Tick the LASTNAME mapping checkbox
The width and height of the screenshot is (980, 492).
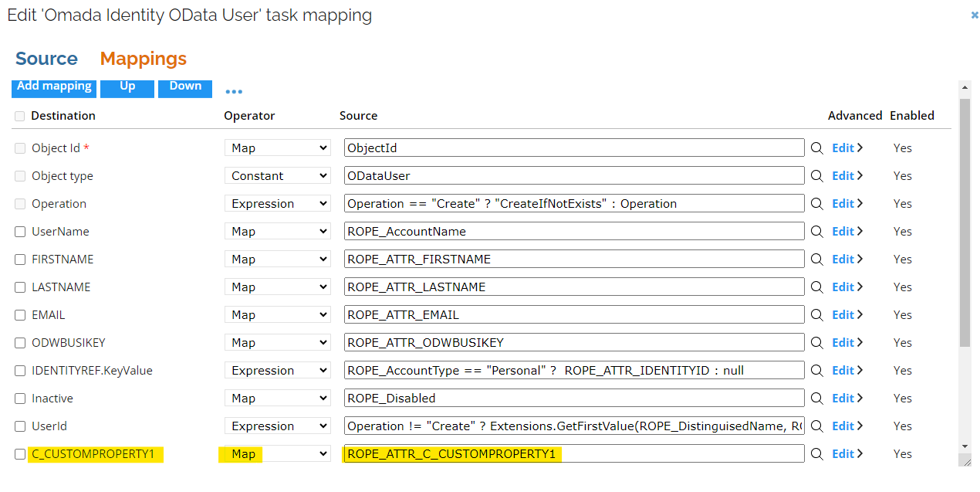coord(20,287)
